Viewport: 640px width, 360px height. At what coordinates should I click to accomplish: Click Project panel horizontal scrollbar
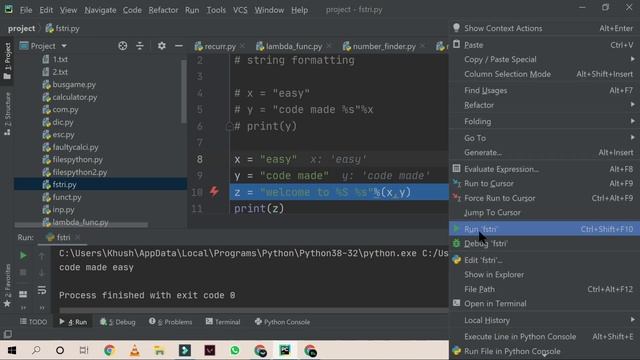pyautogui.click(x=81, y=224)
